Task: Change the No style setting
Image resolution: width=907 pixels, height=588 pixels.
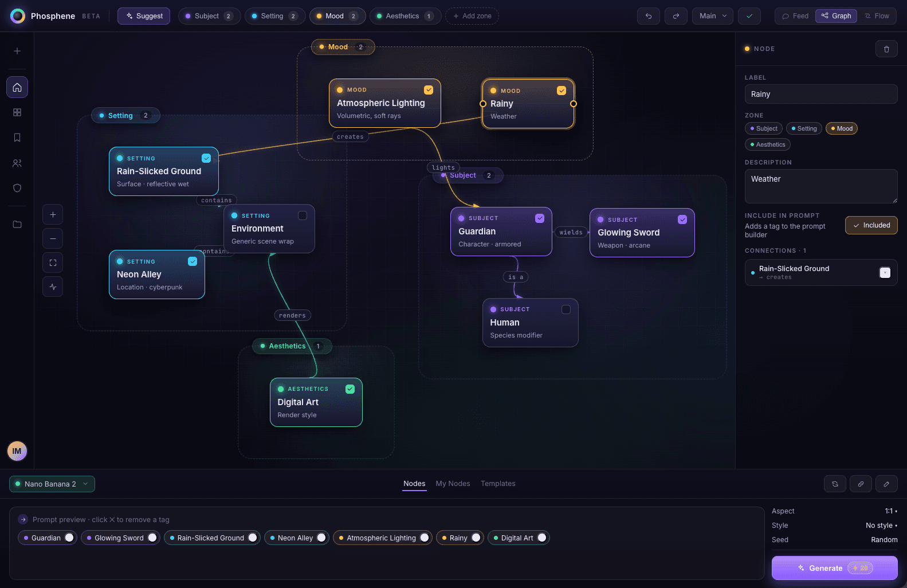Action: coord(881,526)
